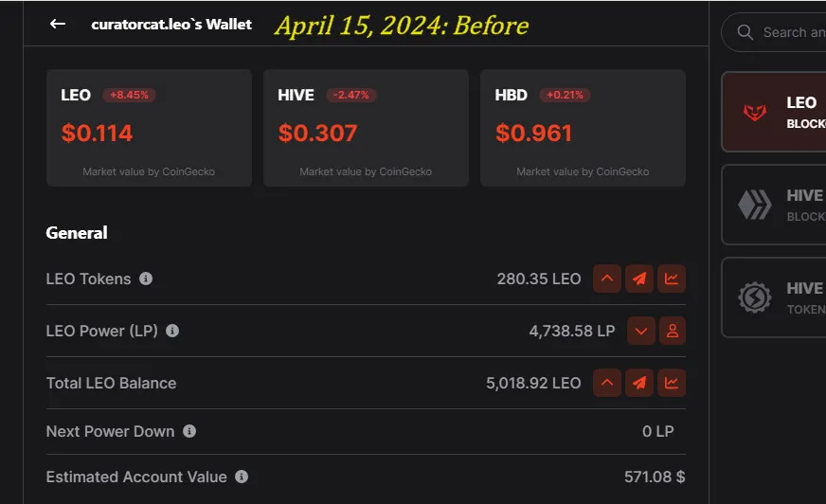The width and height of the screenshot is (826, 504).
Task: Click the search magnifier icon
Action: 745,32
